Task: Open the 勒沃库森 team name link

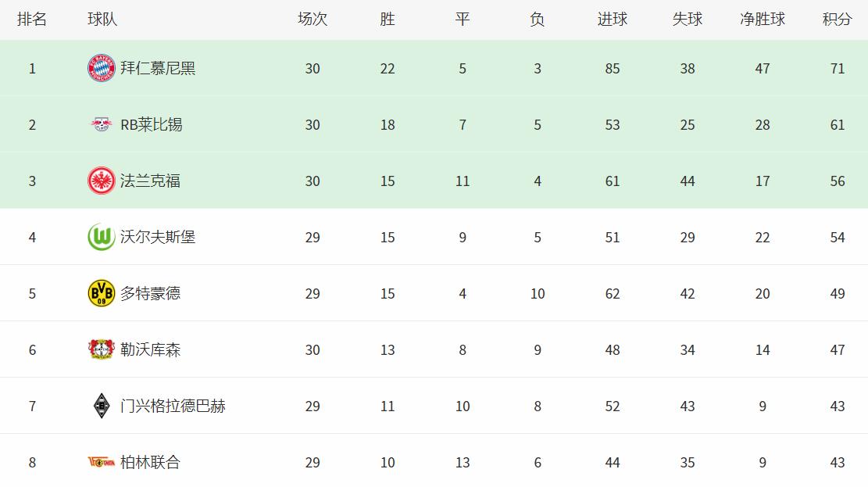Action: [150, 349]
